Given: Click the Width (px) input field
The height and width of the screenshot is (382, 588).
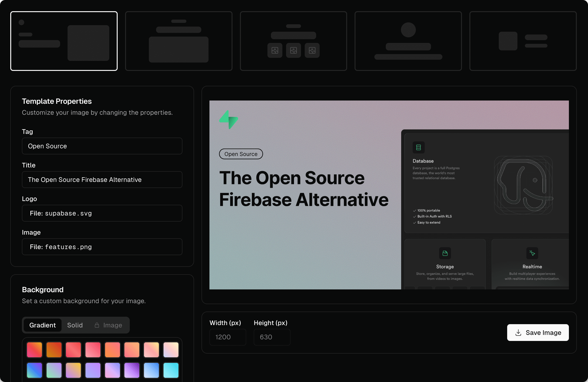Looking at the screenshot, I should point(228,337).
